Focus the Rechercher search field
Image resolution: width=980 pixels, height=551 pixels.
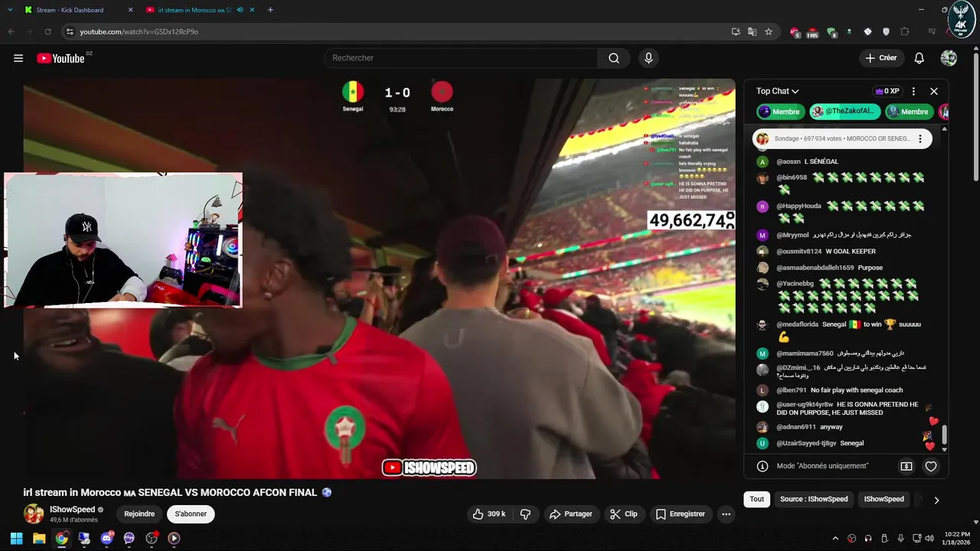point(461,58)
